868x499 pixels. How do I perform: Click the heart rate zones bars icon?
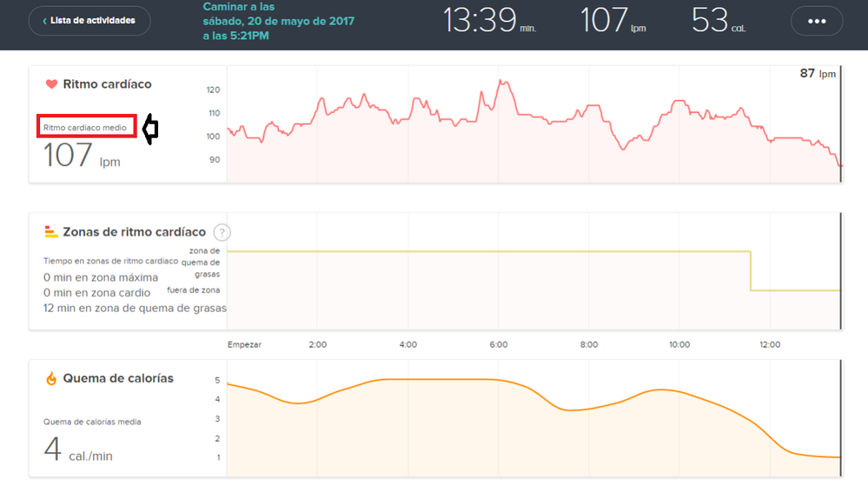pyautogui.click(x=51, y=231)
